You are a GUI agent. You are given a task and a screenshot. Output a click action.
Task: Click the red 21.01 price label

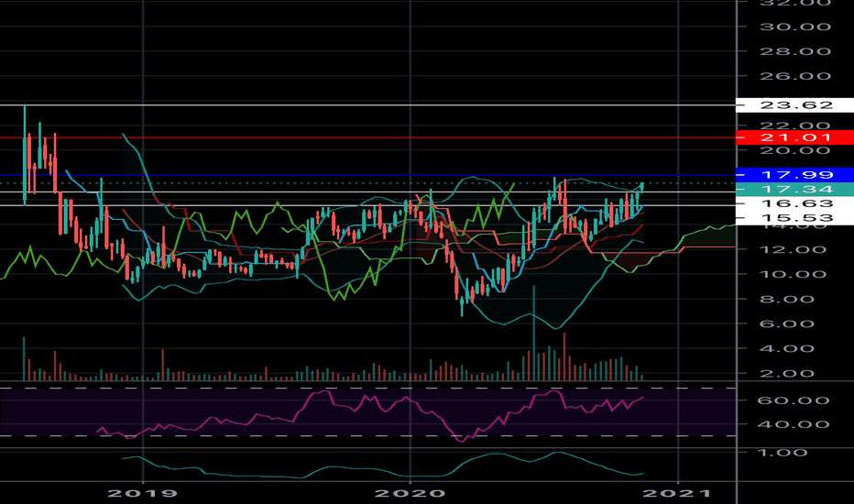(794, 137)
